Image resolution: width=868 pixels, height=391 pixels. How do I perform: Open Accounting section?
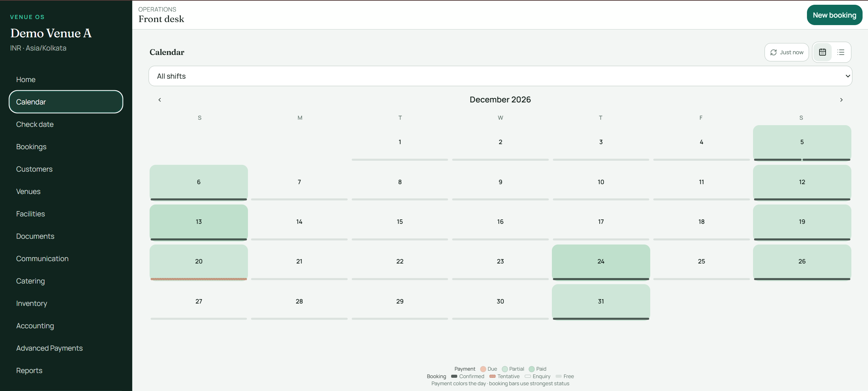(66, 326)
